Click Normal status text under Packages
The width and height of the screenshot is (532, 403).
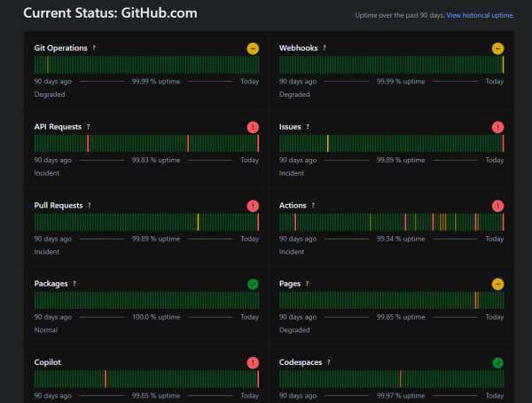(46, 330)
